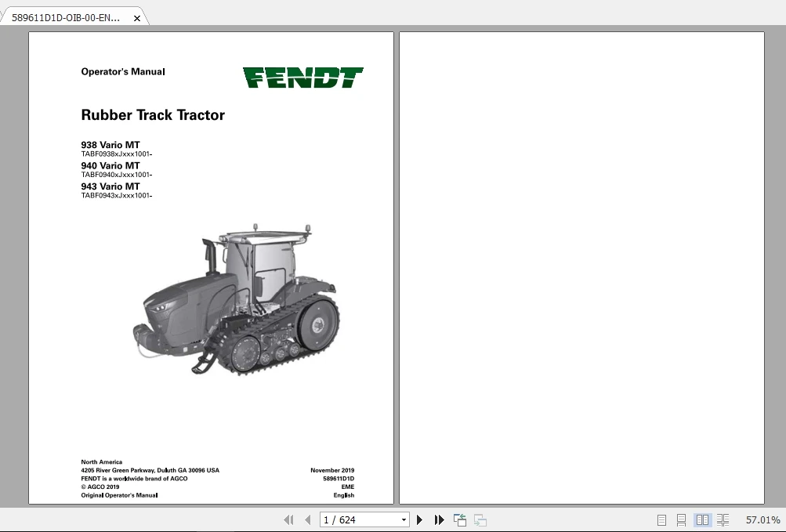Image resolution: width=786 pixels, height=532 pixels.
Task: Click the go to next view icon
Action: [x=480, y=520]
